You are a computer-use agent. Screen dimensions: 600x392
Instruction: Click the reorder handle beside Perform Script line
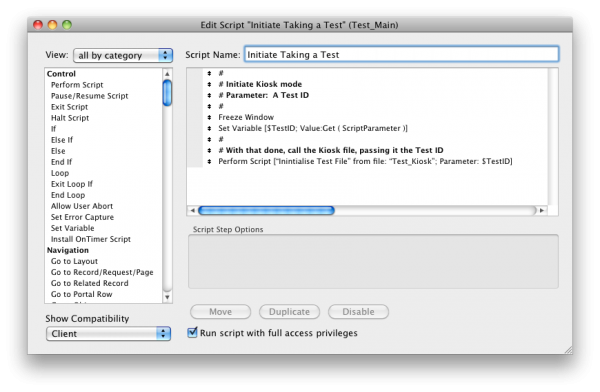(x=209, y=162)
